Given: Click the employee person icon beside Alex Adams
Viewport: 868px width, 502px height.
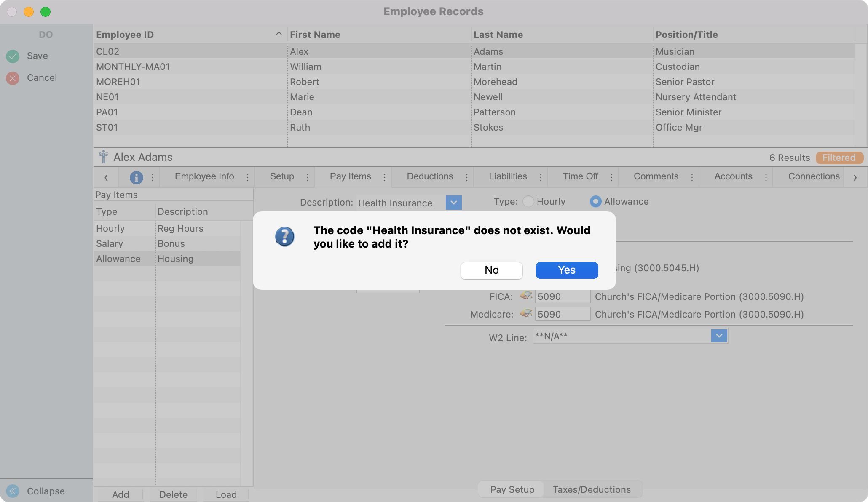Looking at the screenshot, I should pyautogui.click(x=103, y=157).
